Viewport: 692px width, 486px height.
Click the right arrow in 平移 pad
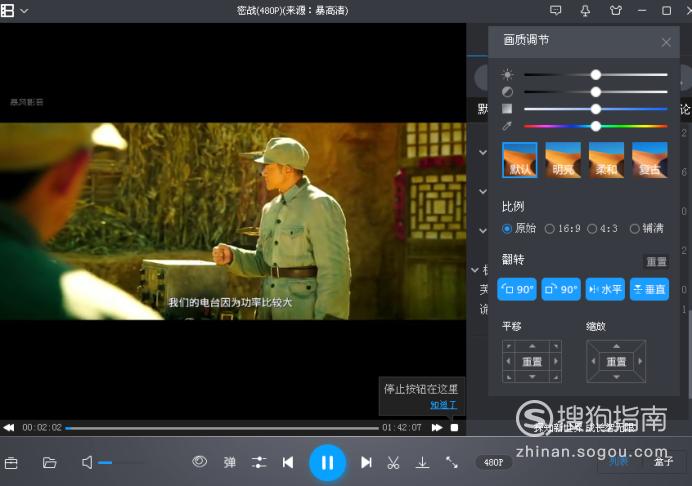pos(556,361)
